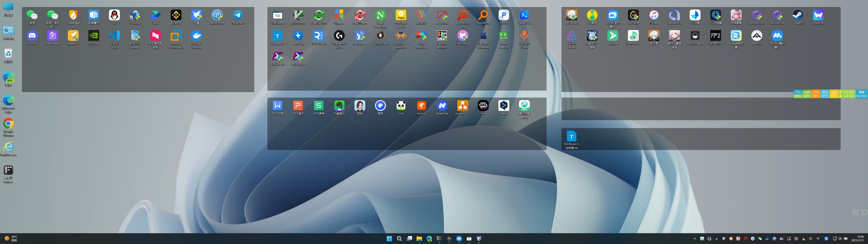The height and width of the screenshot is (244, 868).
Task: Expand the hidden tray icons chevron
Action: (x=695, y=239)
